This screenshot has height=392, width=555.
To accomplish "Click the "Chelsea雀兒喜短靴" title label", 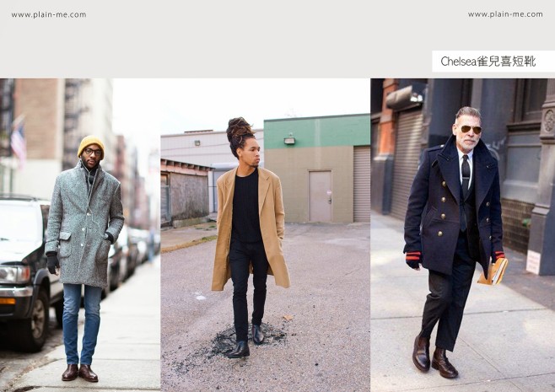I will (x=488, y=62).
